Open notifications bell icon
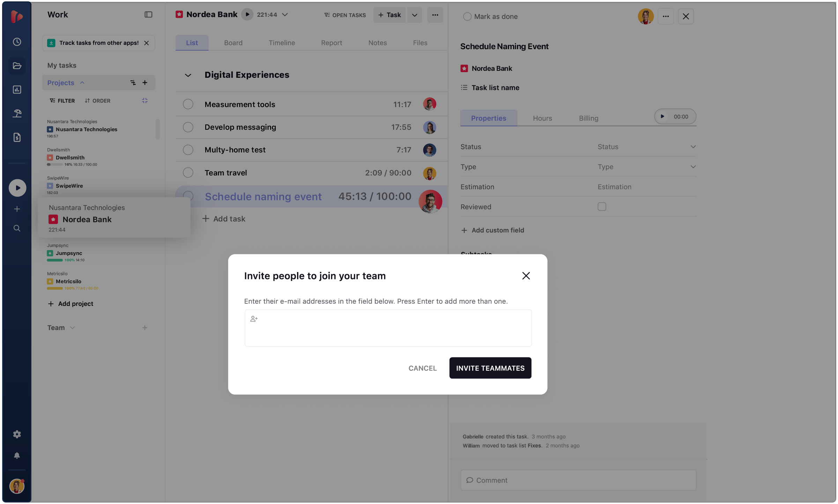The height and width of the screenshot is (504, 838). (x=17, y=456)
